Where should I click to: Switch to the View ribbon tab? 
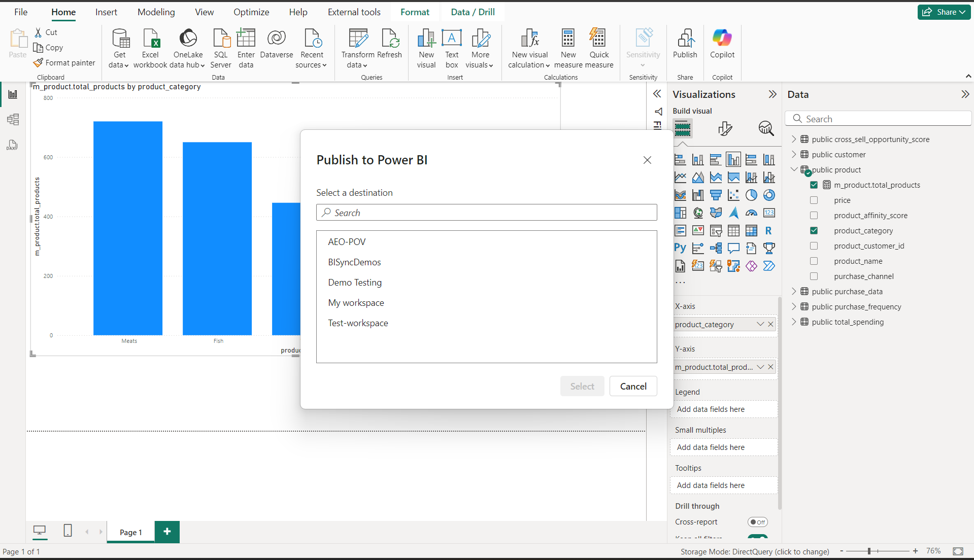tap(204, 12)
